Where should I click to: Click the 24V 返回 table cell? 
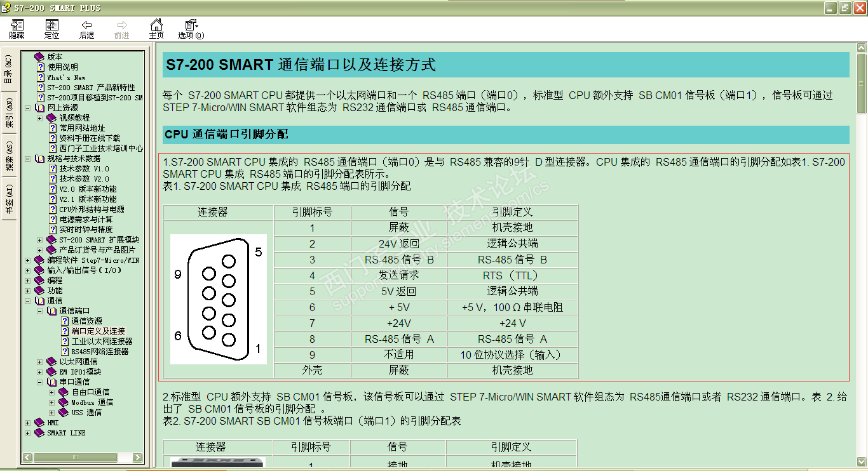tap(399, 244)
